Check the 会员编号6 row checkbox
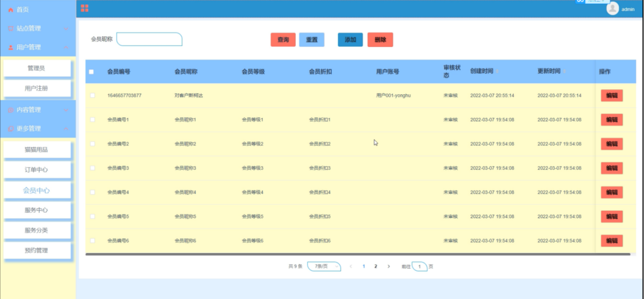Screen dimensions: 644x299 [x=92, y=240]
